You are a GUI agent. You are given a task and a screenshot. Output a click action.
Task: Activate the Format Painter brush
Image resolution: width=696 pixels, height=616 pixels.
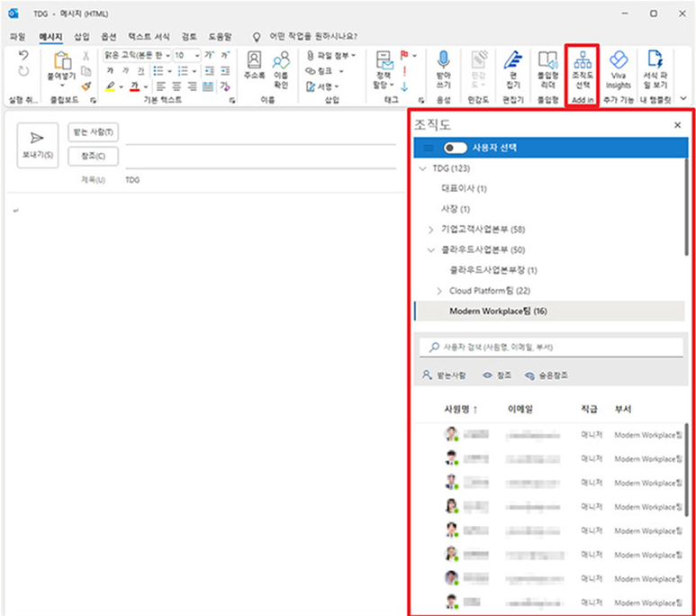click(86, 86)
